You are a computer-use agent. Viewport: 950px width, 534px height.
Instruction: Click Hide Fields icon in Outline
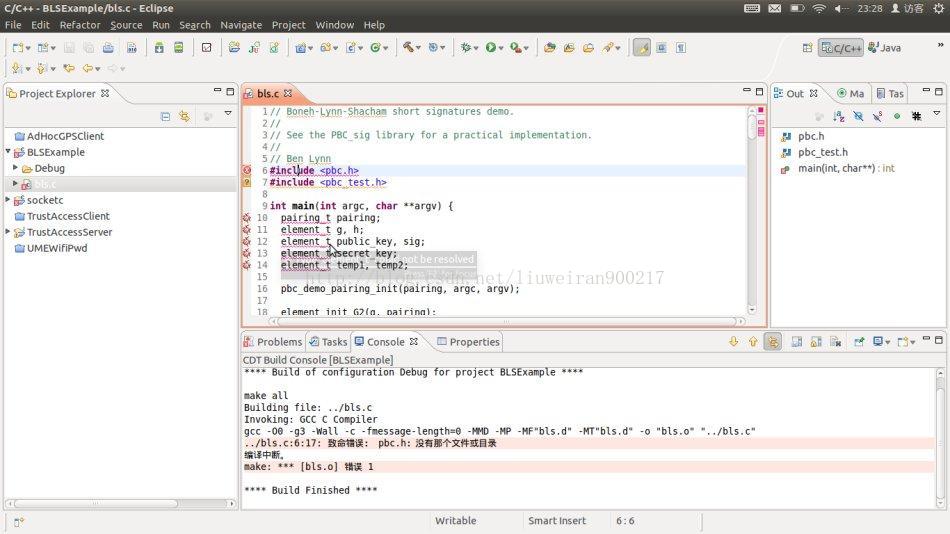[858, 116]
